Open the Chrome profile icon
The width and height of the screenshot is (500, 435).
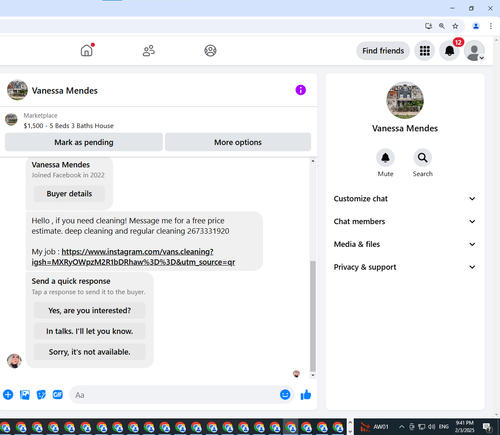tap(476, 26)
